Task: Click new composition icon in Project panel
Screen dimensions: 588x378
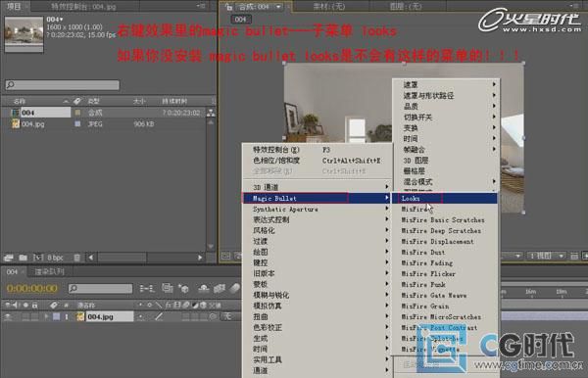Action: click(38, 258)
